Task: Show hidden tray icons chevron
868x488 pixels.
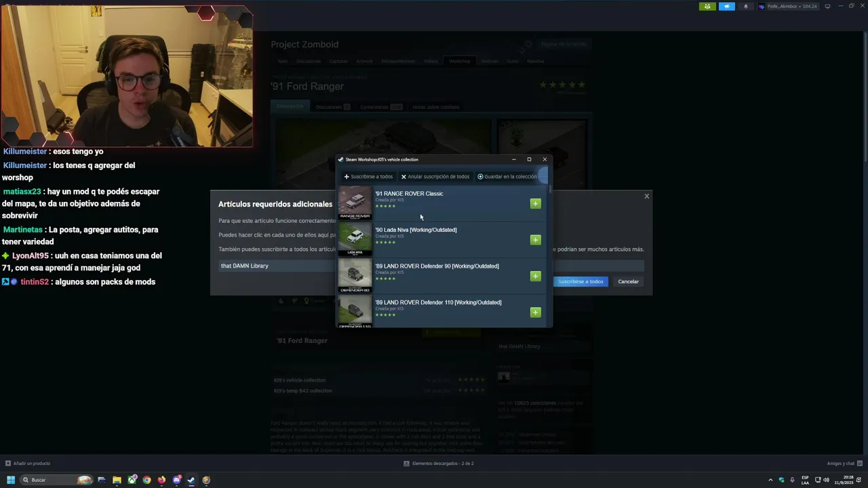Action: coord(770,480)
